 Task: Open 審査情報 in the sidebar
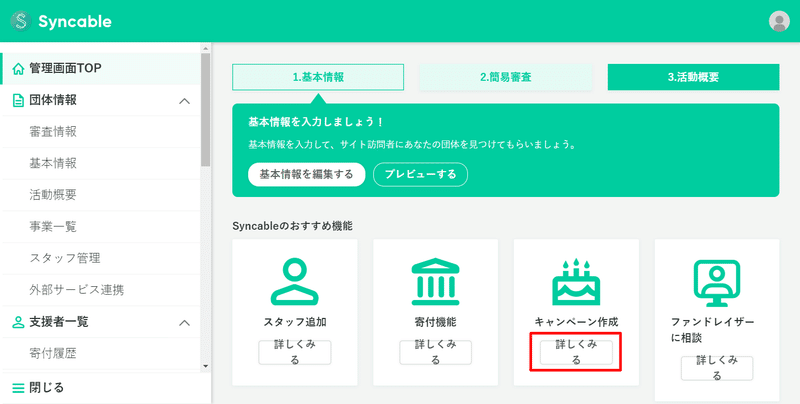[x=102, y=132]
